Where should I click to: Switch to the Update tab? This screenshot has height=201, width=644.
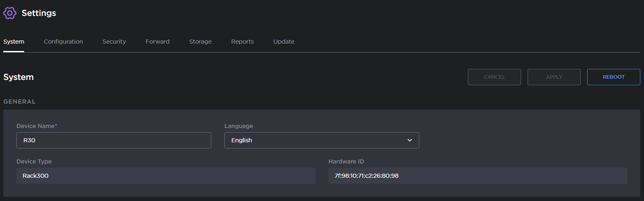(284, 42)
